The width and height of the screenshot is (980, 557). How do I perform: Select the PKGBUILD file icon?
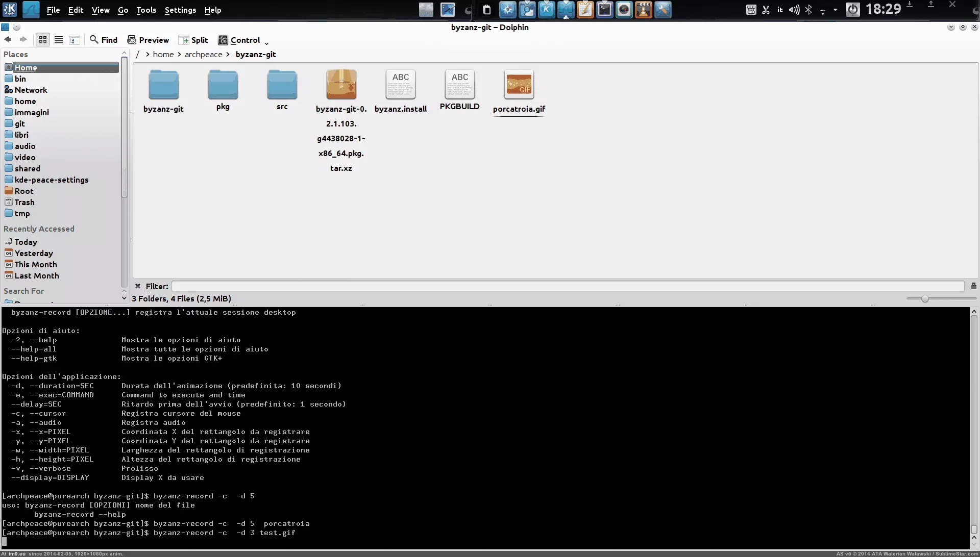tap(459, 85)
